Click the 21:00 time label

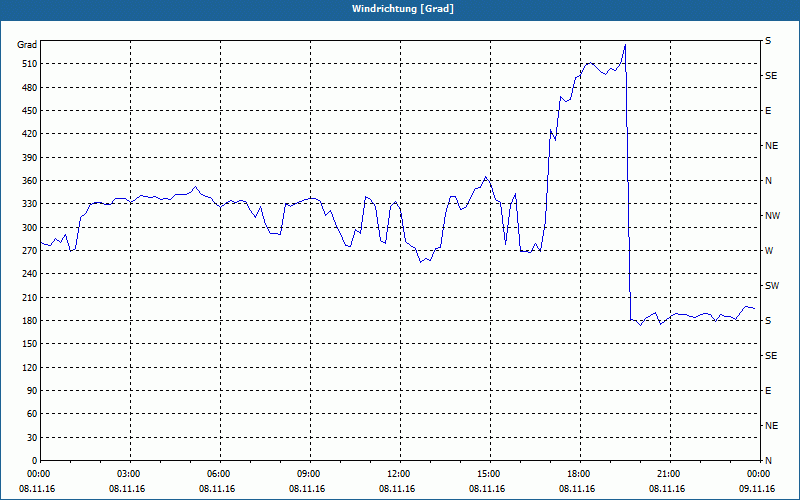pyautogui.click(x=668, y=473)
